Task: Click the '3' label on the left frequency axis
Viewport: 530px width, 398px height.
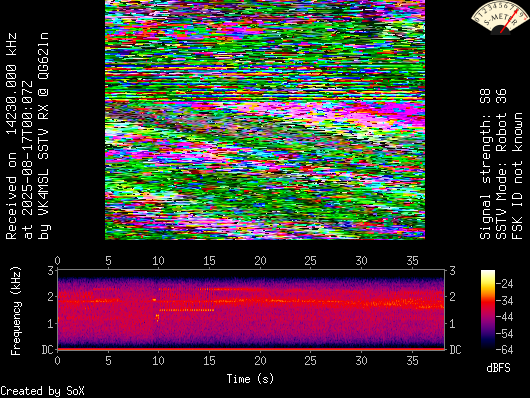Action: pos(50,271)
